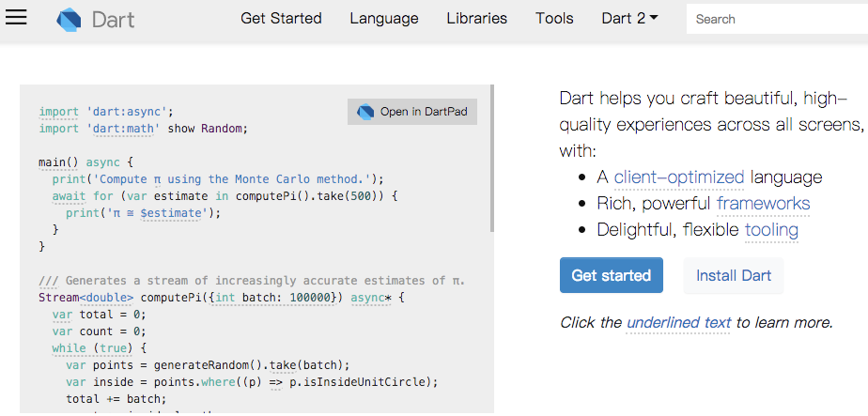Click the code panel vertical scrollbar

[x=492, y=158]
